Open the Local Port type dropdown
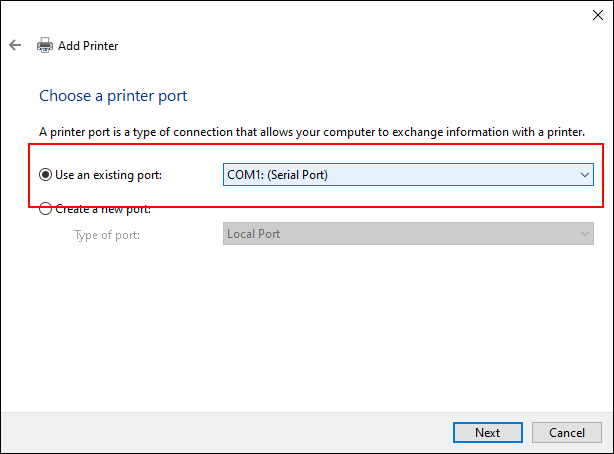 pyautogui.click(x=408, y=234)
